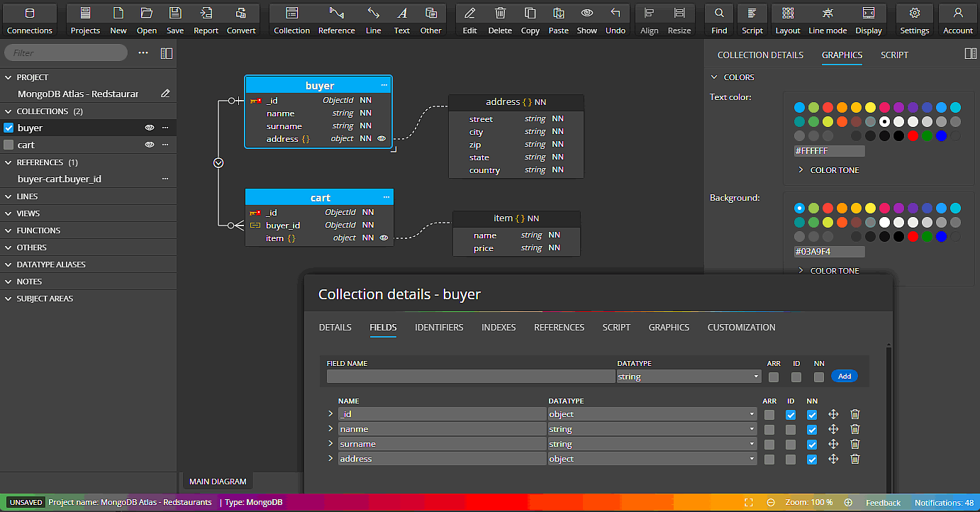Image resolution: width=980 pixels, height=512 pixels.
Task: Toggle visibility of cart in sidebar
Action: [150, 145]
